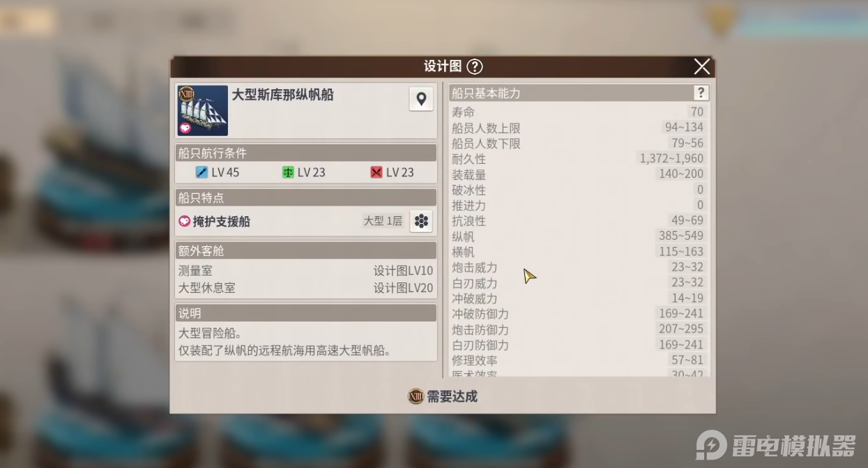Click the 掩护支援船 heart trait icon

185,221
